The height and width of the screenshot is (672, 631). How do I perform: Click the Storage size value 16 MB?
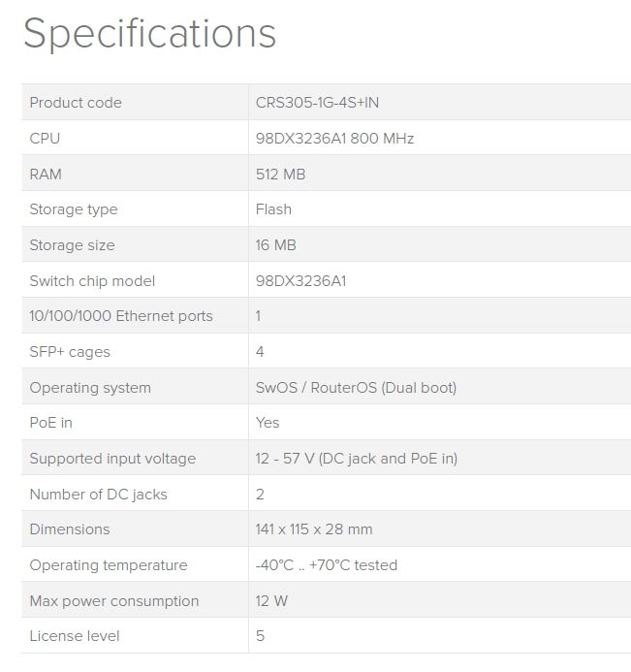click(x=275, y=245)
